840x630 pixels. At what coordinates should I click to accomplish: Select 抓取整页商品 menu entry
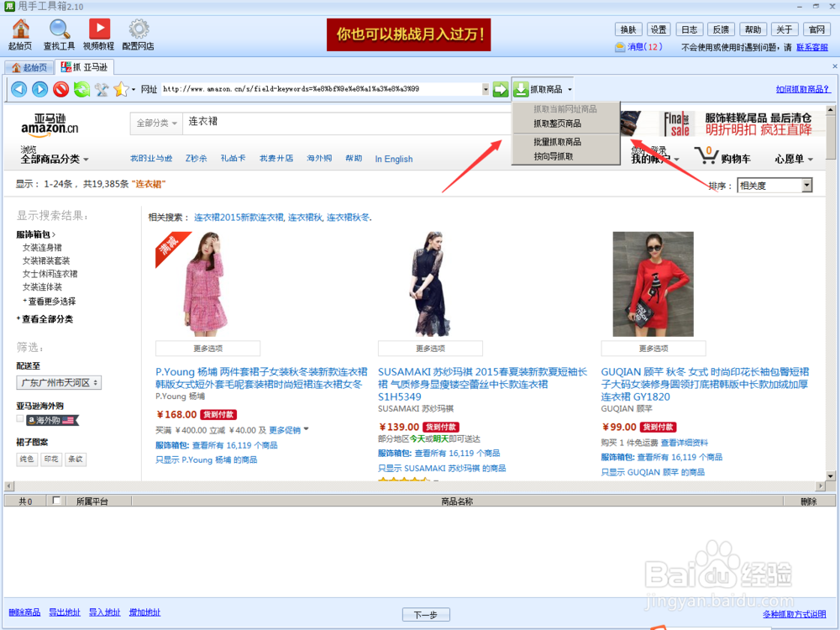click(x=557, y=123)
